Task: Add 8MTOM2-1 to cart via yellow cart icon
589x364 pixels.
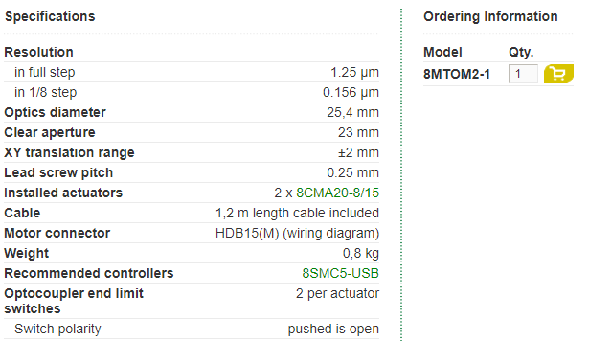Action: (558, 74)
